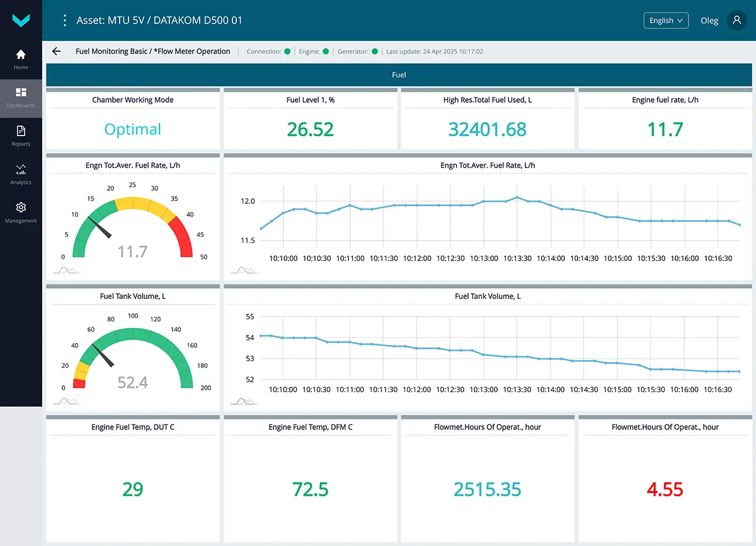
Task: Open the Management settings
Action: point(21,212)
